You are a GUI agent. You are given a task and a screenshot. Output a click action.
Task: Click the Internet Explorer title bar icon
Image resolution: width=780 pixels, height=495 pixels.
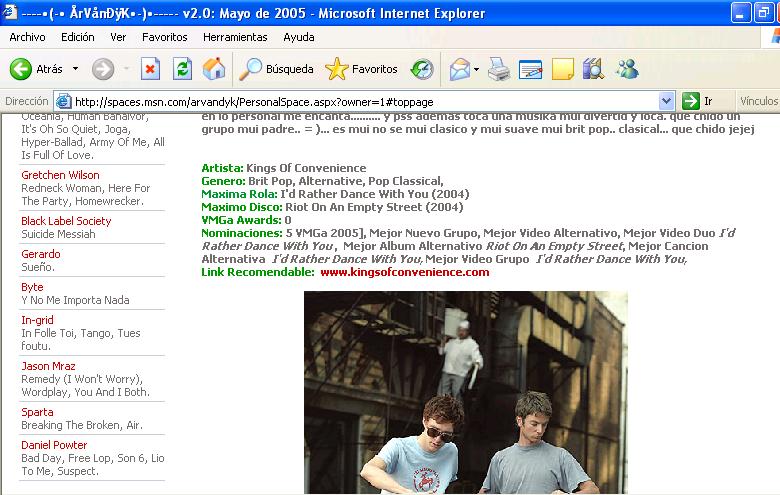(x=9, y=12)
